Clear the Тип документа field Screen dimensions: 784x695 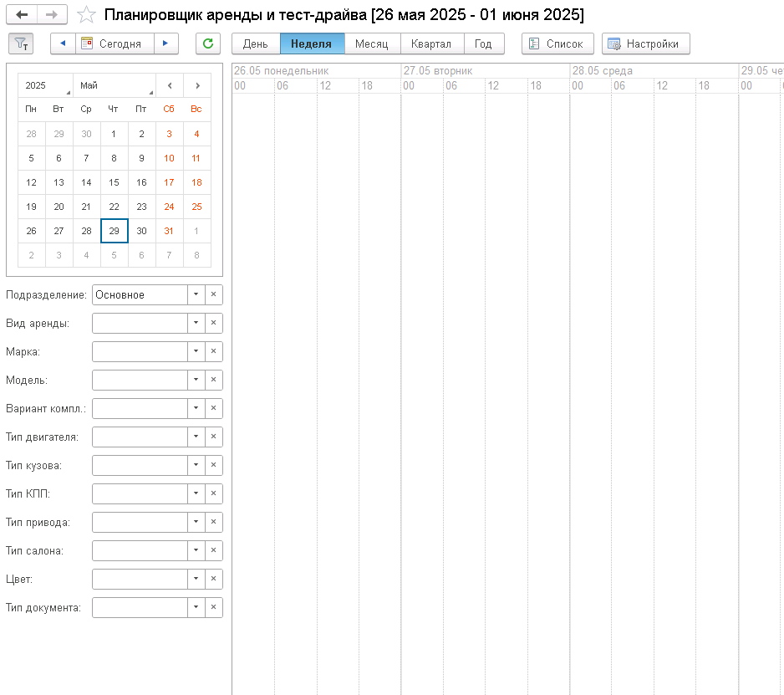pos(213,607)
